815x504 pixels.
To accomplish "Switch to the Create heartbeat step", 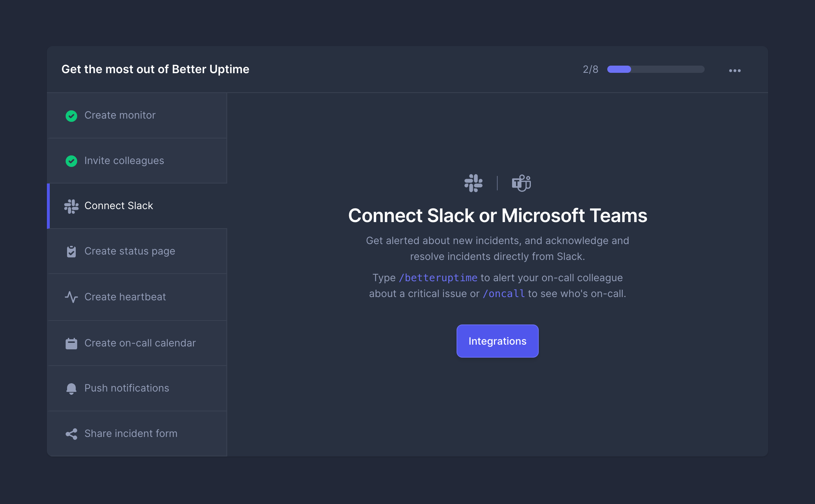I will point(125,297).
